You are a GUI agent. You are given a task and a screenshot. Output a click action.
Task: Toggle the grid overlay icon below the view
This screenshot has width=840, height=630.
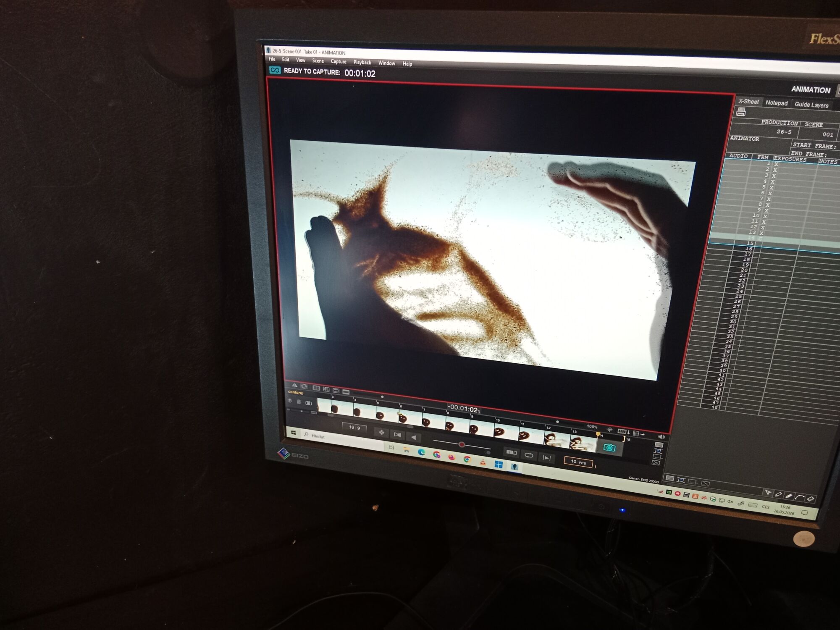click(x=326, y=389)
